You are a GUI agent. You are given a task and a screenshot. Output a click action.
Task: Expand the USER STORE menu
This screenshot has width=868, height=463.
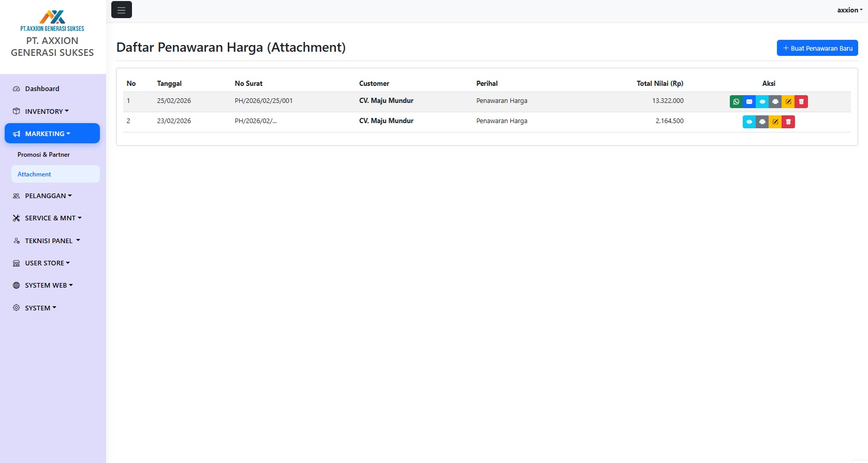coord(52,263)
